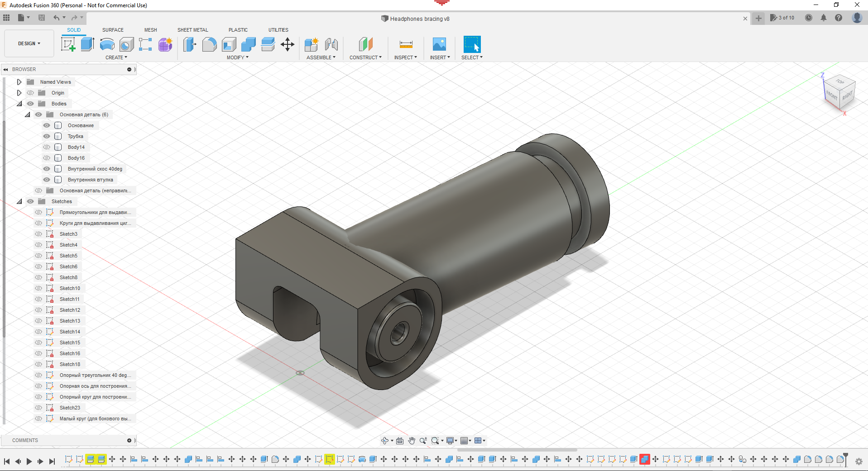Jump to the timeline beginning
The width and height of the screenshot is (868, 471).
(x=7, y=461)
